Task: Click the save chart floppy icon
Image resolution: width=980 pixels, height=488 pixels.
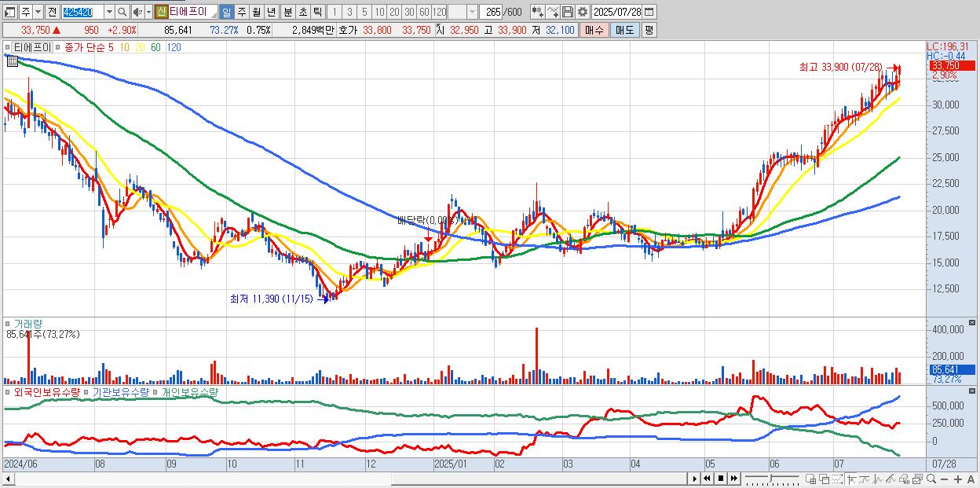Action: [568, 12]
